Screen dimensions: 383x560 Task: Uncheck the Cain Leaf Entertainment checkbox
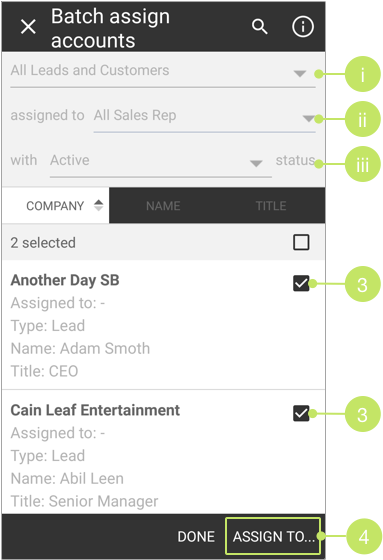pos(301,414)
